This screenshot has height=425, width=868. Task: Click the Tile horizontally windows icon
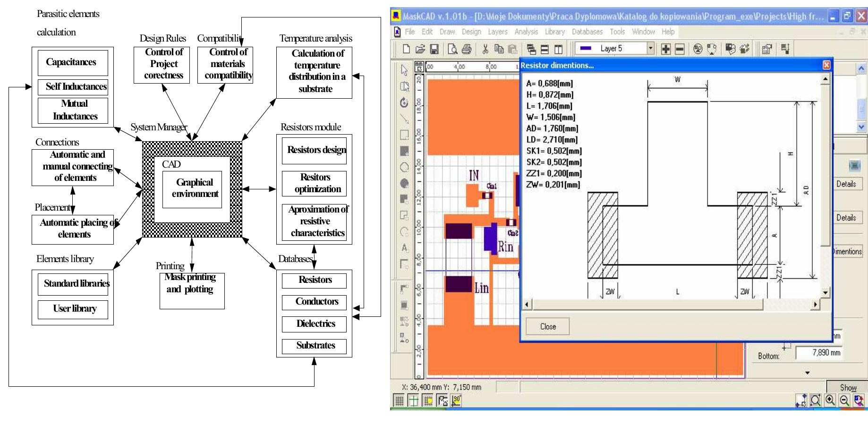point(545,49)
